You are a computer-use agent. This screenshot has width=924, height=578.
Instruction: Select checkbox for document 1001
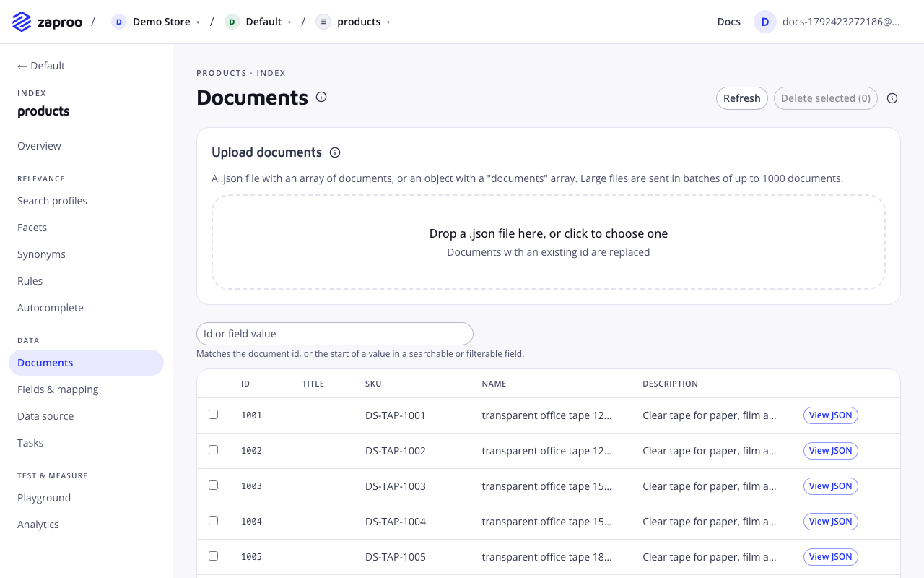[x=213, y=415]
